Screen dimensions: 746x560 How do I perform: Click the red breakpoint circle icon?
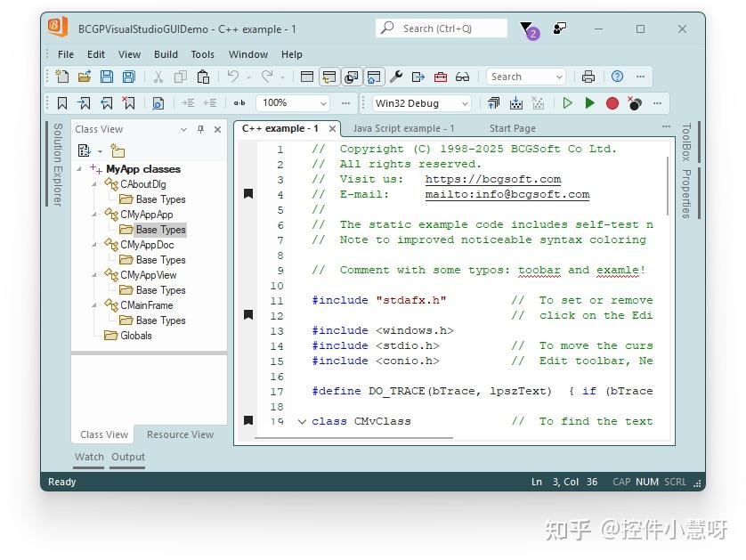(612, 103)
